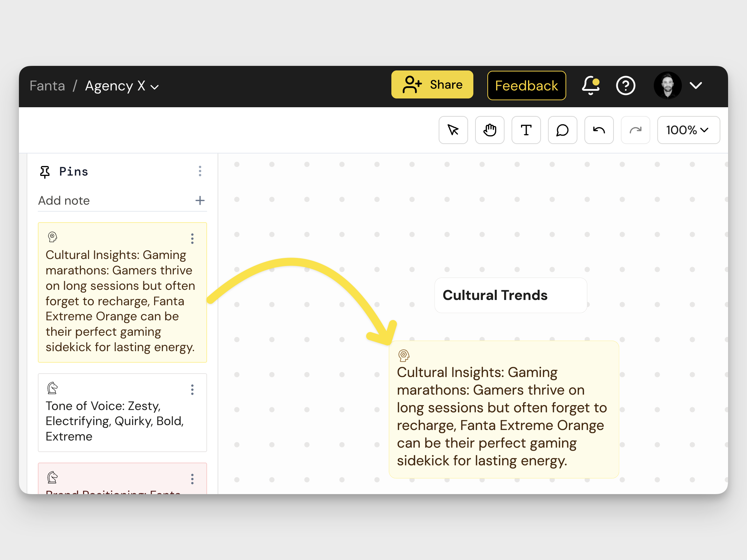747x560 pixels.
Task: Activate the hand pan tool
Action: (489, 130)
